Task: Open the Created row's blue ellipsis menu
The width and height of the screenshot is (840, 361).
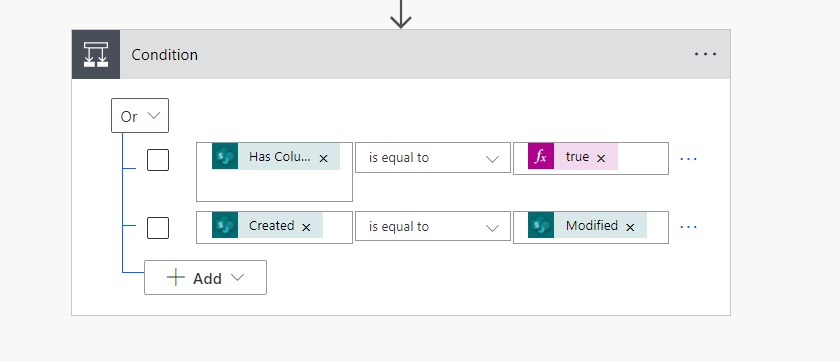Action: [x=688, y=227]
